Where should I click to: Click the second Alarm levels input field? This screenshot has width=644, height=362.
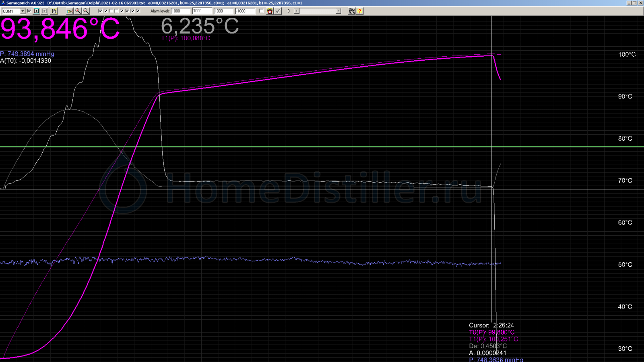[x=202, y=11]
